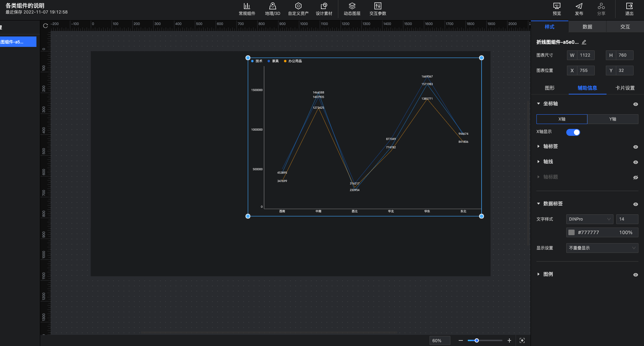The image size is (644, 346).
Task: Select the X轴 button
Action: click(x=562, y=119)
